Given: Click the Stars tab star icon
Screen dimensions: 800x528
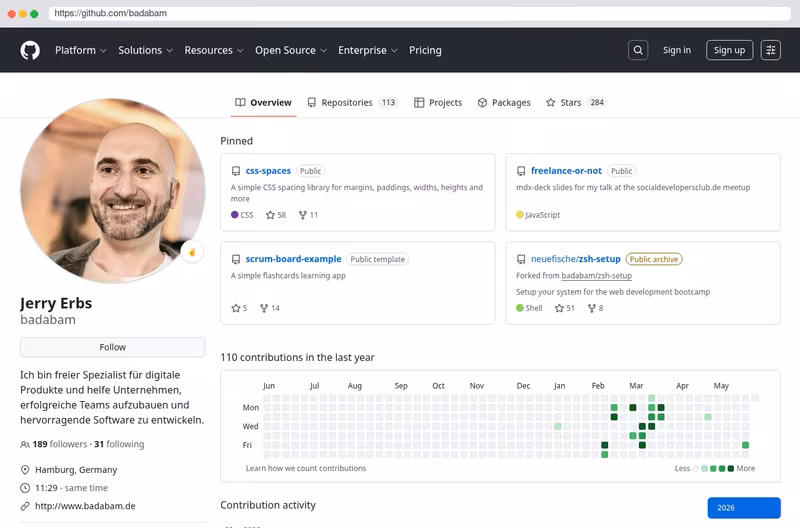Looking at the screenshot, I should click(551, 103).
